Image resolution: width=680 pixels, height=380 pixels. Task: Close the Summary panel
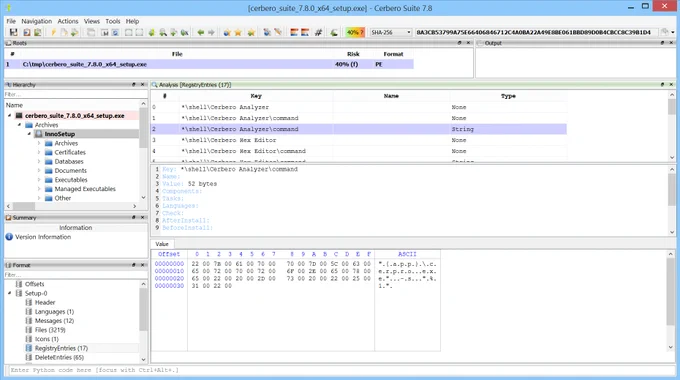pos(143,217)
